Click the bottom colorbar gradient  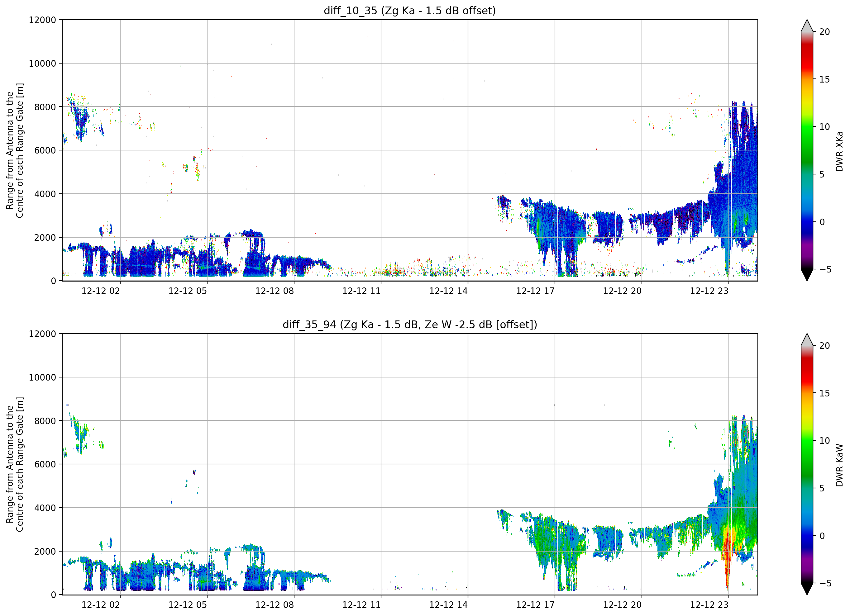click(807, 464)
